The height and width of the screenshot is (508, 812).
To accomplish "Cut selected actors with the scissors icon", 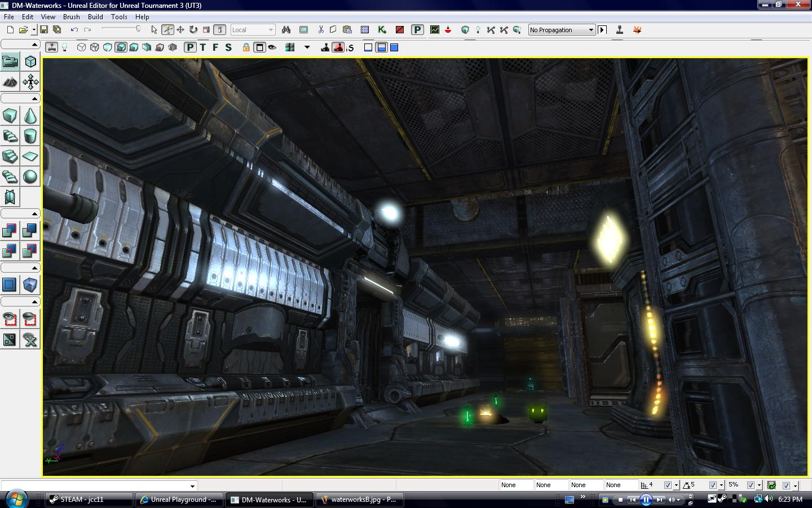I will coord(320,29).
